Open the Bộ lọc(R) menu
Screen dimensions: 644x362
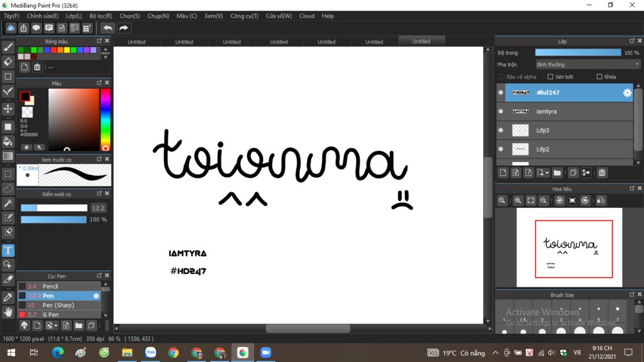[101, 16]
